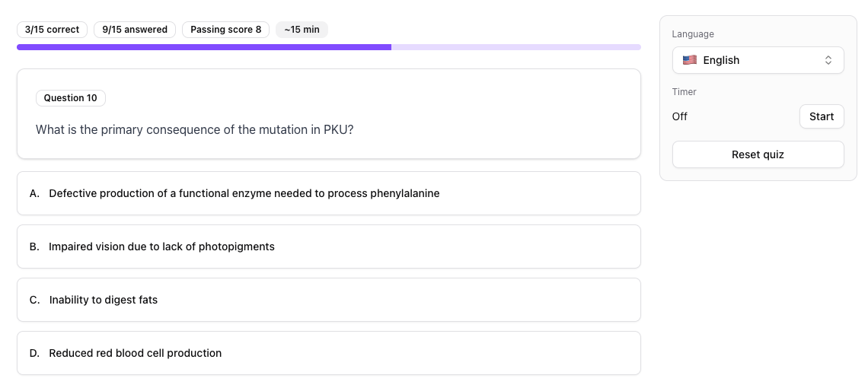The height and width of the screenshot is (388, 868).
Task: Pick answer C, inability to digest fats
Action: tap(328, 300)
